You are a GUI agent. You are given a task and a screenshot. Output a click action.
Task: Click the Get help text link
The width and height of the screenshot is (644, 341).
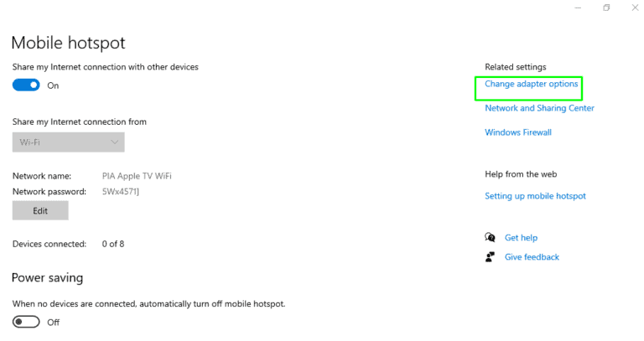(521, 238)
